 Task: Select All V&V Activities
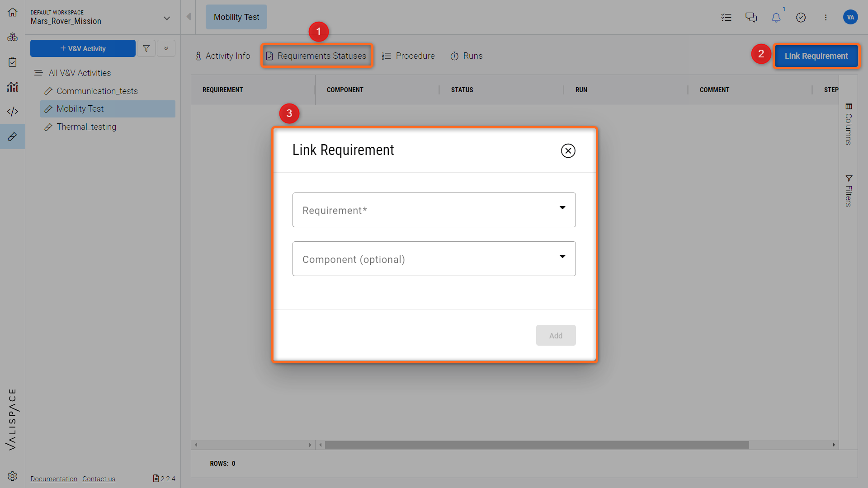pos(80,73)
